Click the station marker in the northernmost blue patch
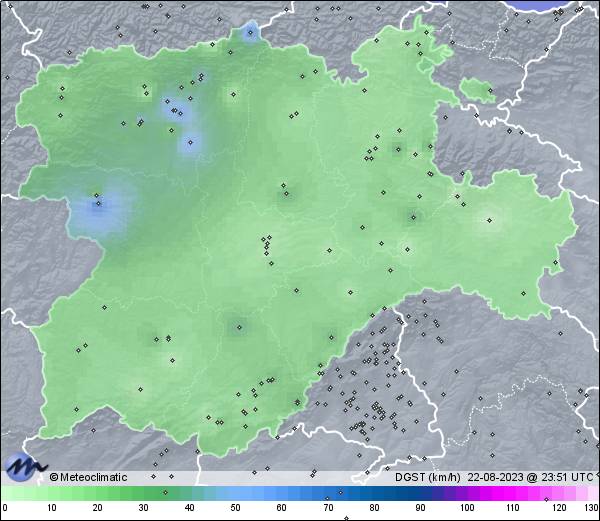Image resolution: width=600 pixels, height=521 pixels. pyautogui.click(x=251, y=33)
